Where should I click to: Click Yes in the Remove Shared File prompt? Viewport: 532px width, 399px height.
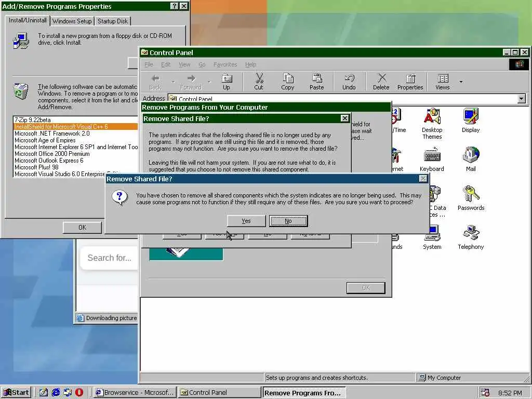[x=246, y=221]
